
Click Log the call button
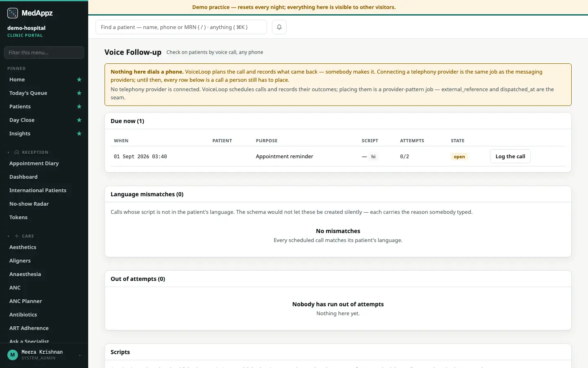pos(510,156)
